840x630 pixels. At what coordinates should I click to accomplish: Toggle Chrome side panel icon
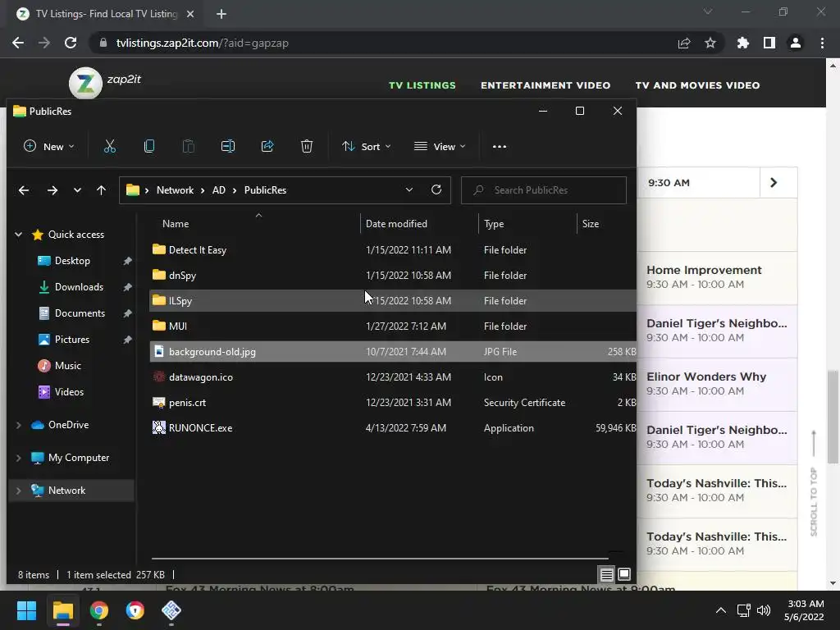pyautogui.click(x=769, y=43)
